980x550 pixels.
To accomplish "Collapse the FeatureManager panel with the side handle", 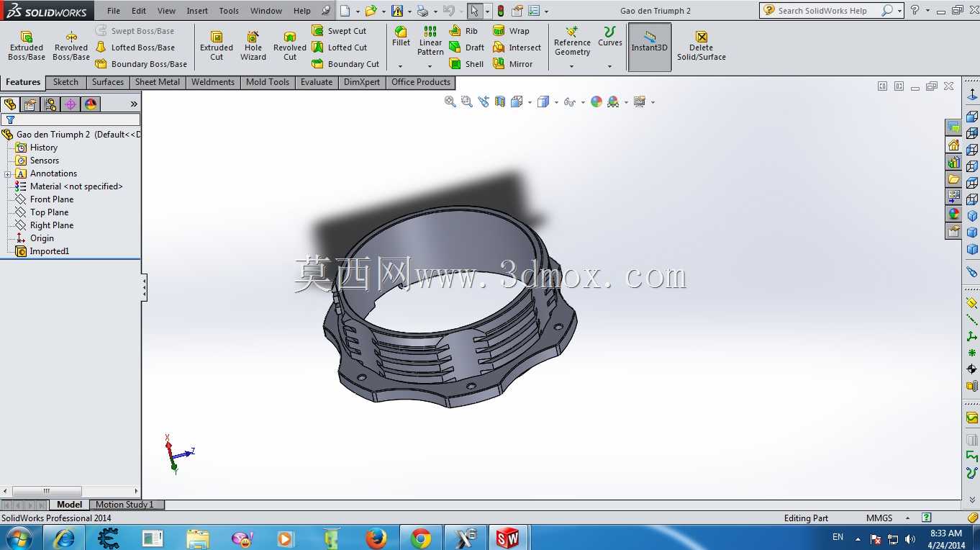I will (x=144, y=288).
